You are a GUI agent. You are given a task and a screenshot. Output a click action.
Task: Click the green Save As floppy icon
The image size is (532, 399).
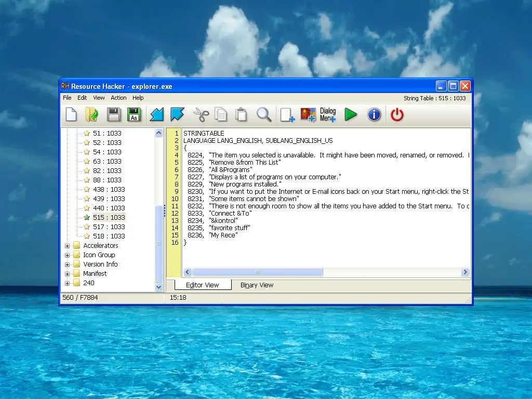click(134, 114)
